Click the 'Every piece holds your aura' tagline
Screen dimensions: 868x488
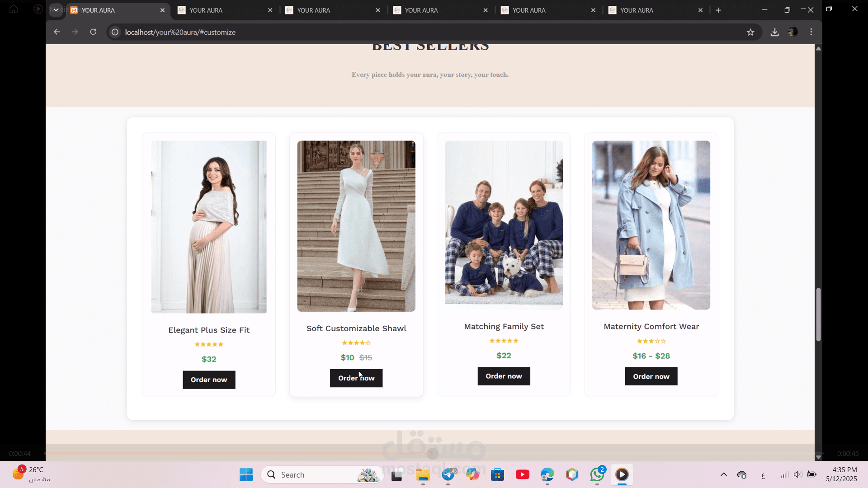(x=430, y=75)
